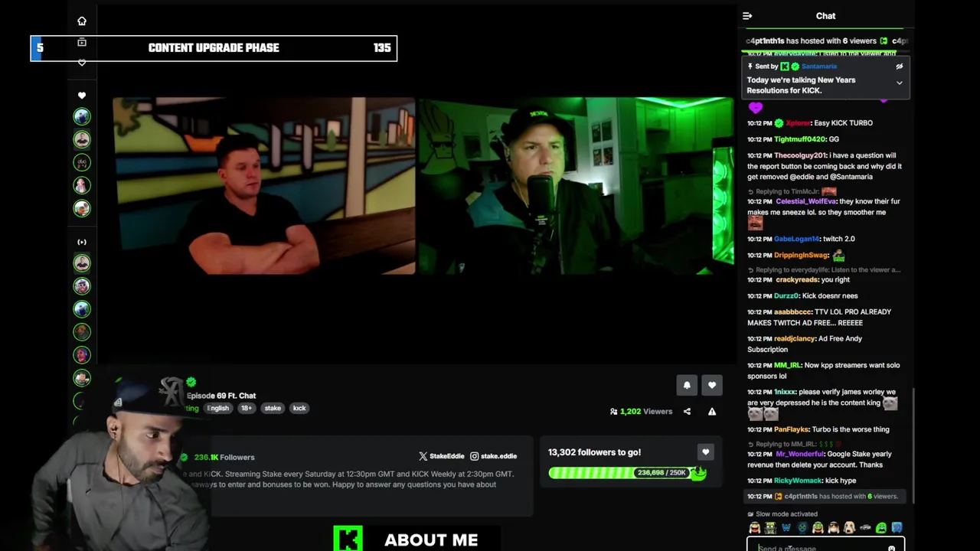Select the 18+ tag
The image size is (980, 551).
tap(247, 409)
